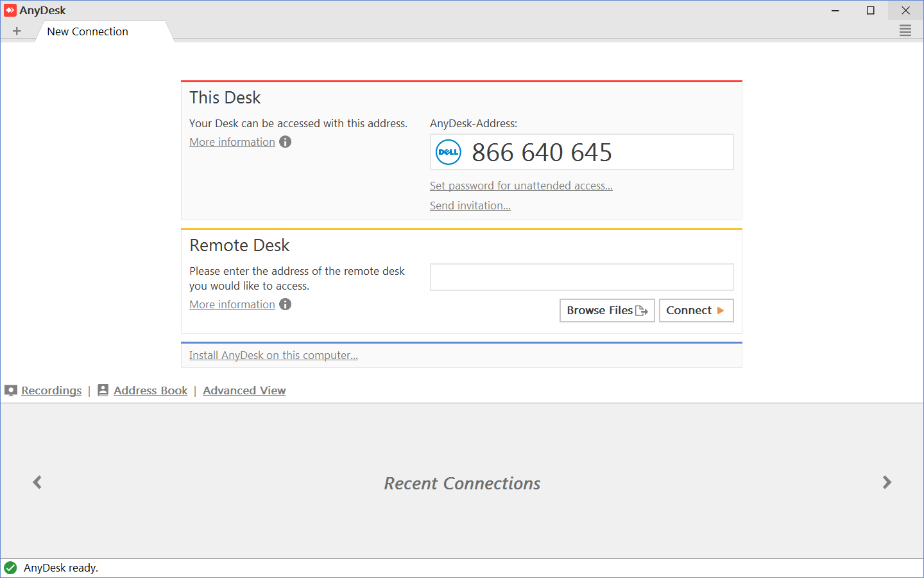Screen dimensions: 924x578
Task: Click the Recent Connections heading
Action: pos(462,484)
